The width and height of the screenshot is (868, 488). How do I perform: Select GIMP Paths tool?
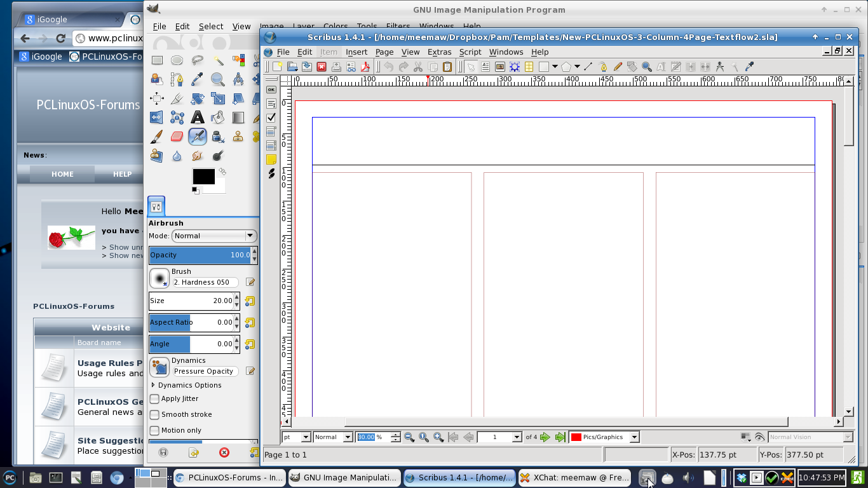[177, 79]
